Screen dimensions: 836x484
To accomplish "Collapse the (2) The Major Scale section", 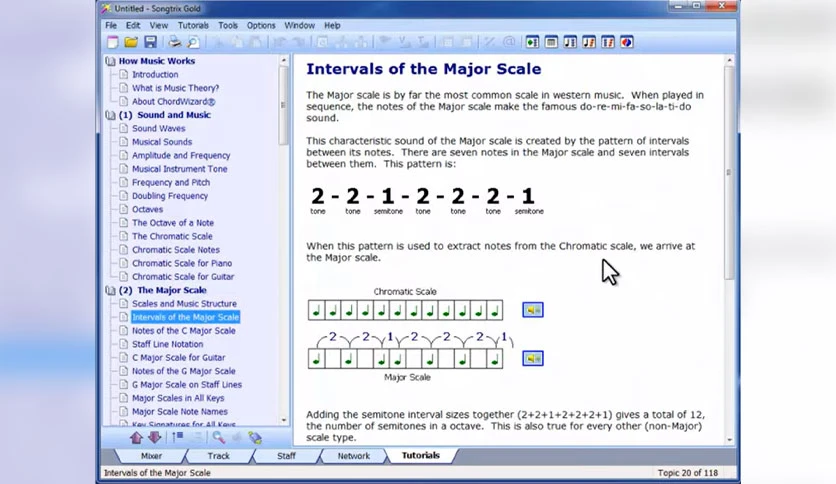I will point(110,291).
